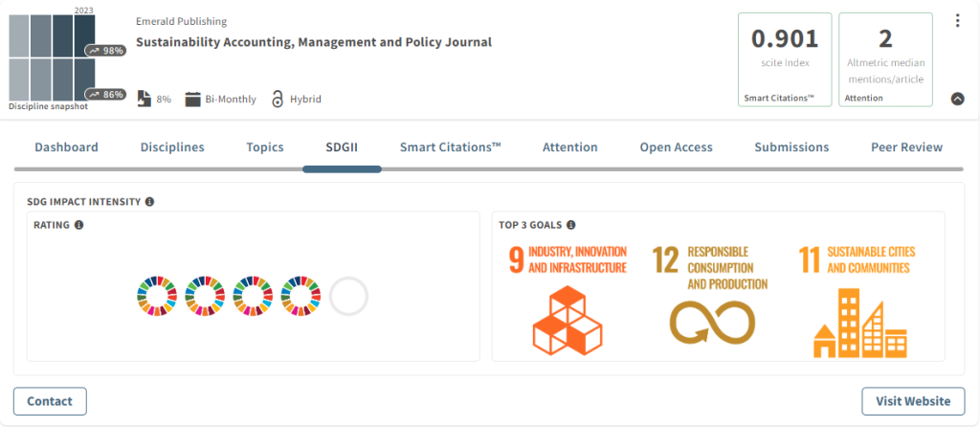The image size is (980, 427).
Task: Click the Bi-Monthly calendar icon
Action: click(x=192, y=99)
